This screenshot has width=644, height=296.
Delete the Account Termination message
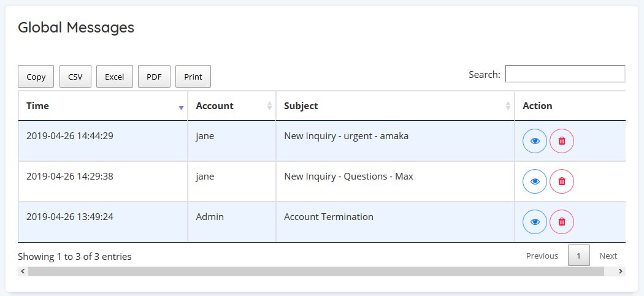coord(562,222)
